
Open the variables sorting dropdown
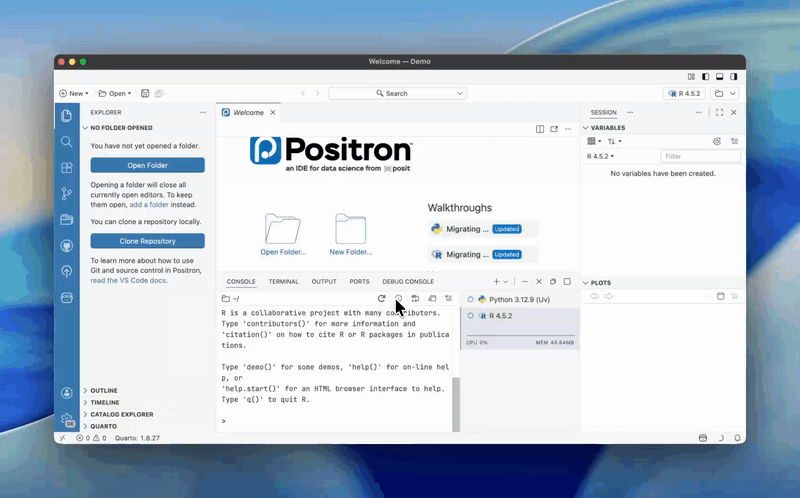614,141
